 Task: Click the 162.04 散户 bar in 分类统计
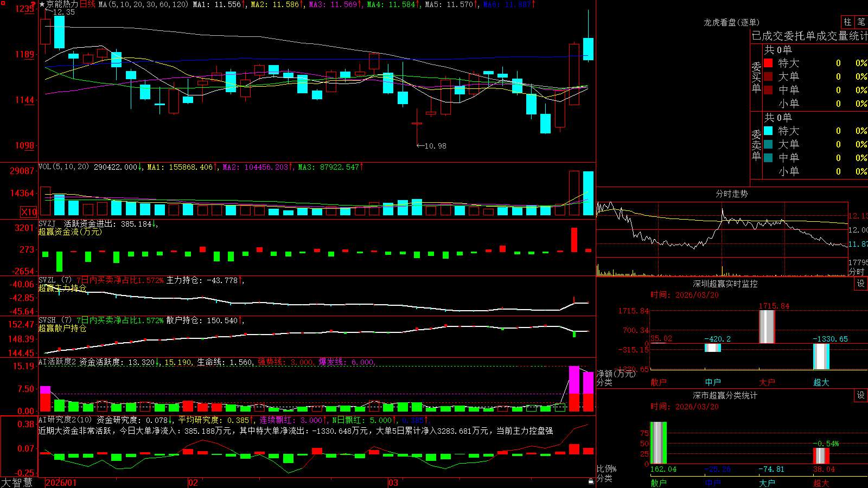click(x=658, y=443)
